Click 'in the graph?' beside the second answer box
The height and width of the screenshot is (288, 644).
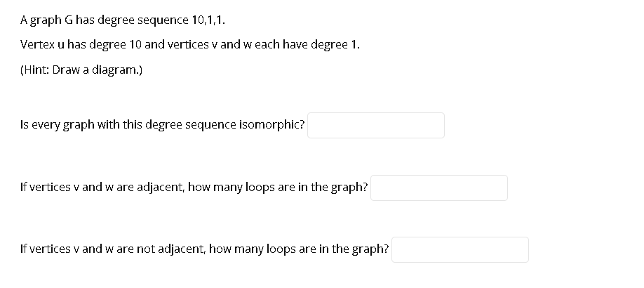click(x=333, y=187)
